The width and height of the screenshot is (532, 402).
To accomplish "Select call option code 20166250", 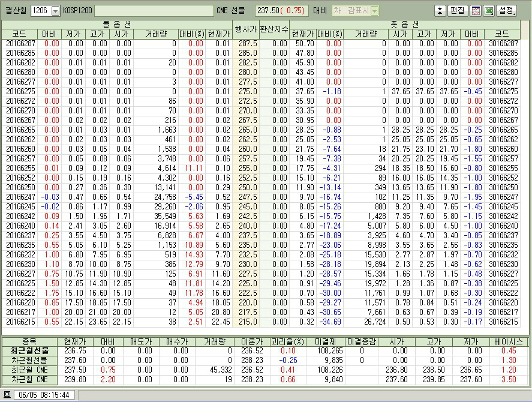I will point(20,188).
